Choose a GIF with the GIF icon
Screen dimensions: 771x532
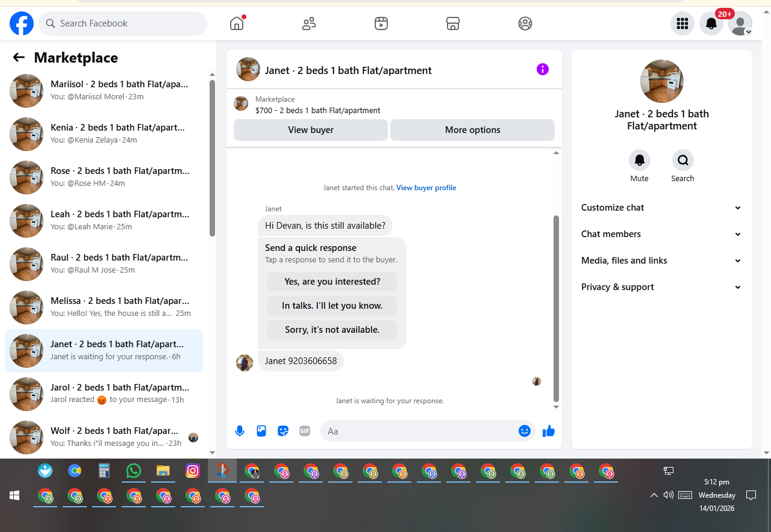(x=305, y=431)
